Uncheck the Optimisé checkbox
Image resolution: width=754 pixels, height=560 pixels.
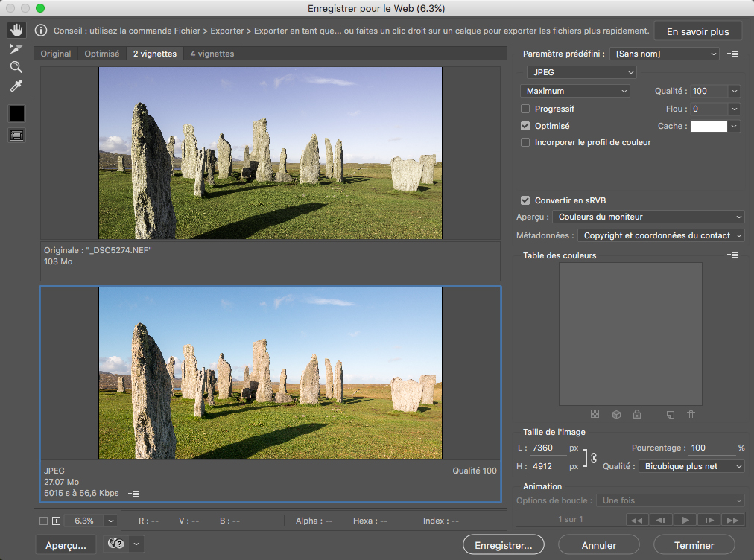(525, 126)
